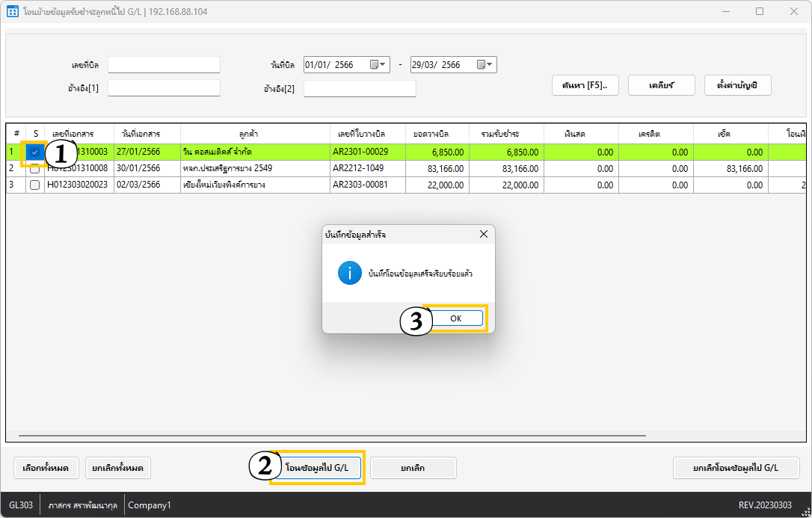Click the เคลียร์ clear button
Image resolution: width=812 pixels, height=518 pixels.
coord(661,85)
